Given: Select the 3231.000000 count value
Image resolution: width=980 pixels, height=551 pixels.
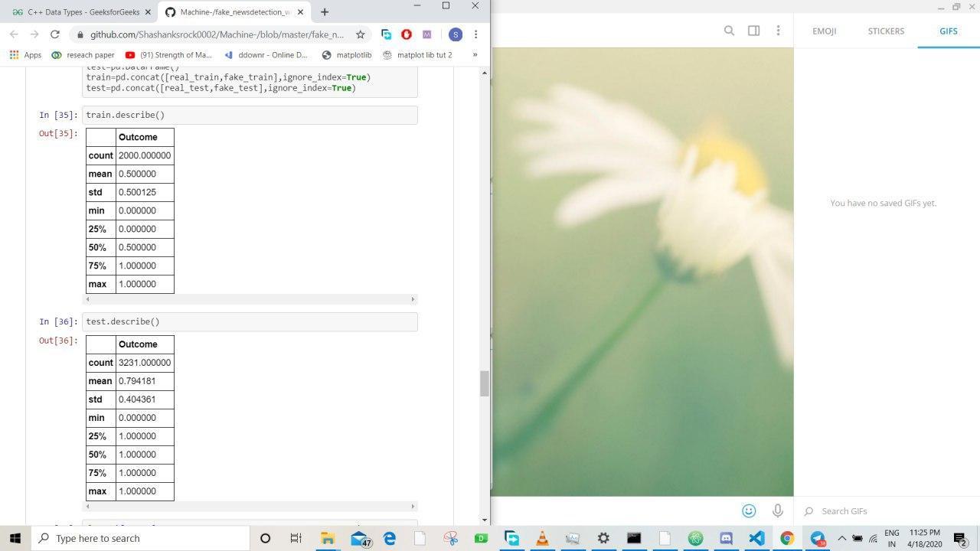Looking at the screenshot, I should click(x=145, y=363).
